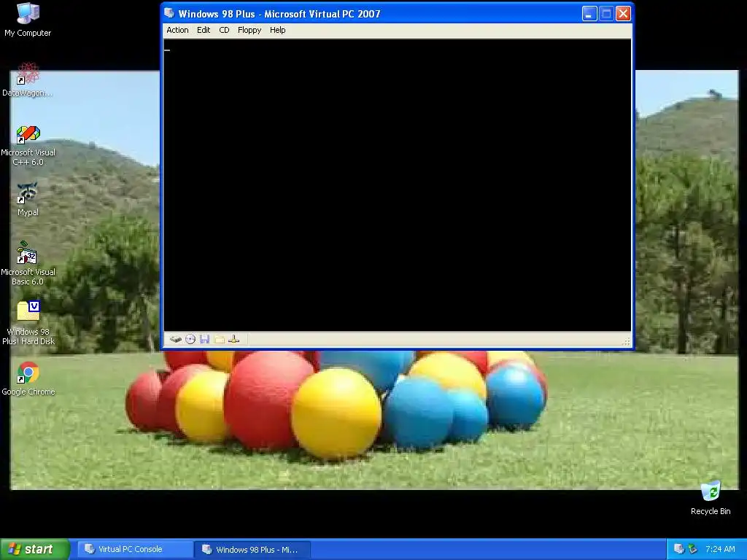The image size is (747, 560).
Task: Select the Windows 98 Plus! Hard Disk file
Action: click(x=28, y=323)
